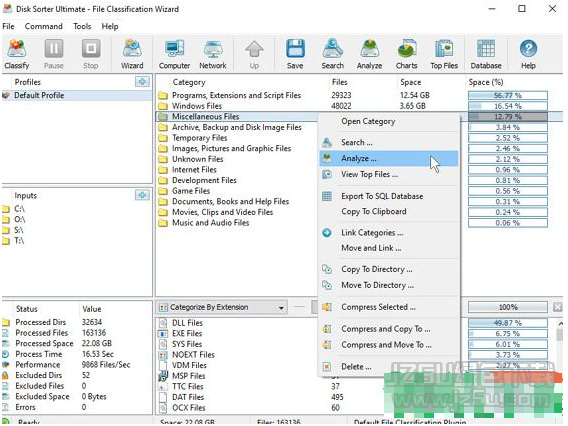
Task: Add a new input with plus icon
Action: (x=142, y=195)
